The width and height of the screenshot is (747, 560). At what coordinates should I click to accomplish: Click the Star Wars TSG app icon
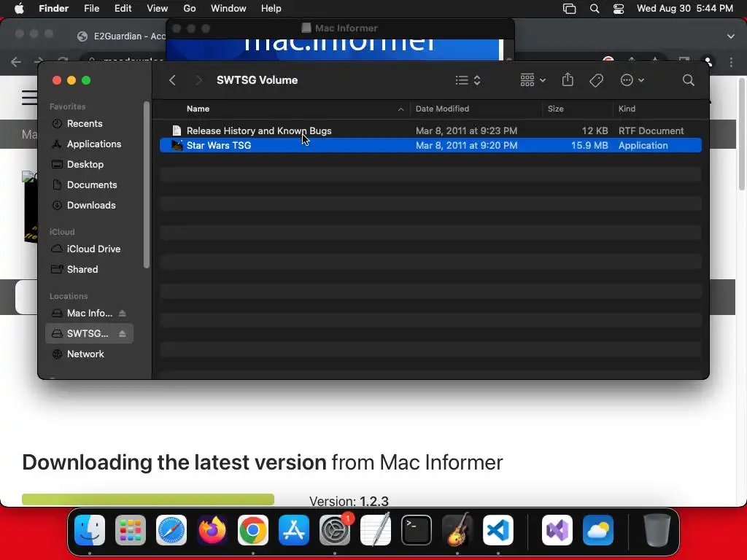pos(177,145)
